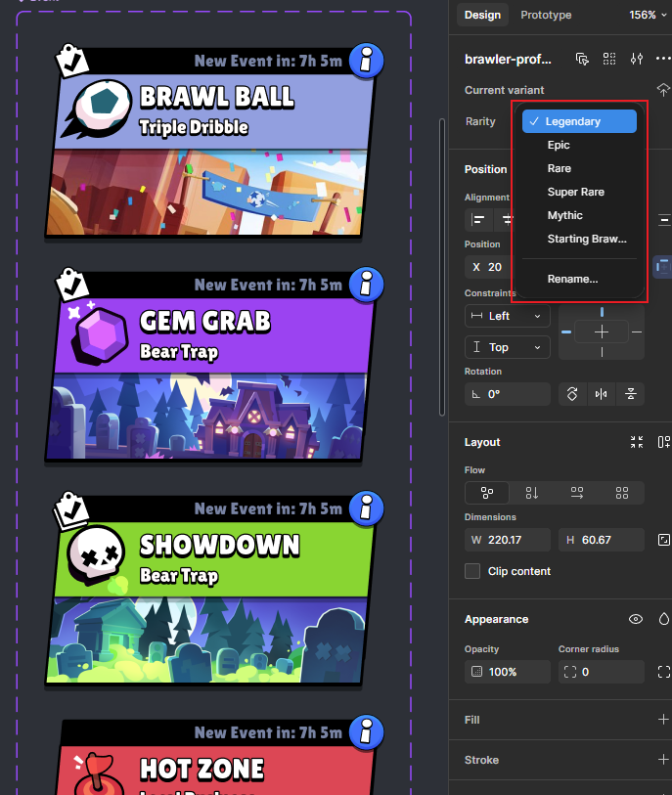The height and width of the screenshot is (795, 672).
Task: Open the Left horizontal constraint dropdown
Action: pyautogui.click(x=507, y=316)
